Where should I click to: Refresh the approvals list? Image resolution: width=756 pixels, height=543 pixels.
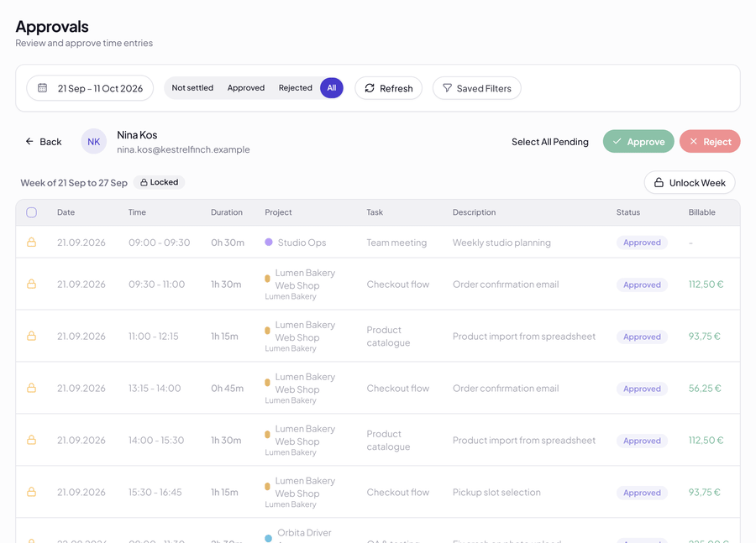(389, 88)
